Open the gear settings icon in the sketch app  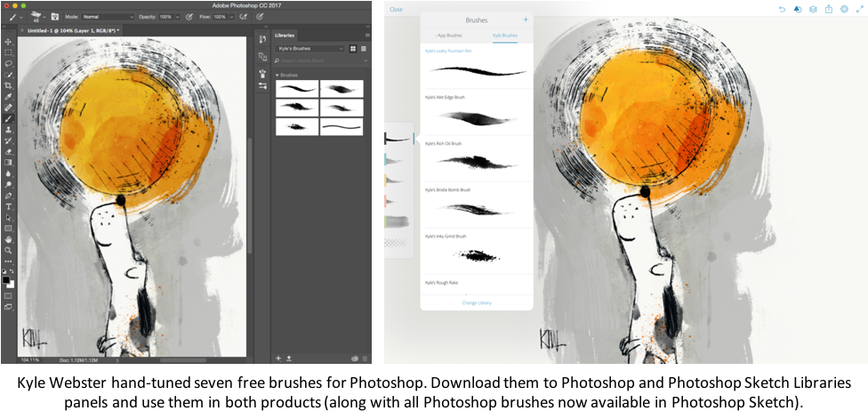point(844,9)
